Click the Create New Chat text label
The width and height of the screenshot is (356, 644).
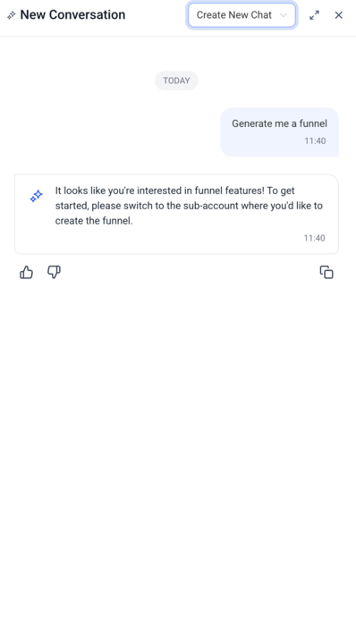point(234,15)
